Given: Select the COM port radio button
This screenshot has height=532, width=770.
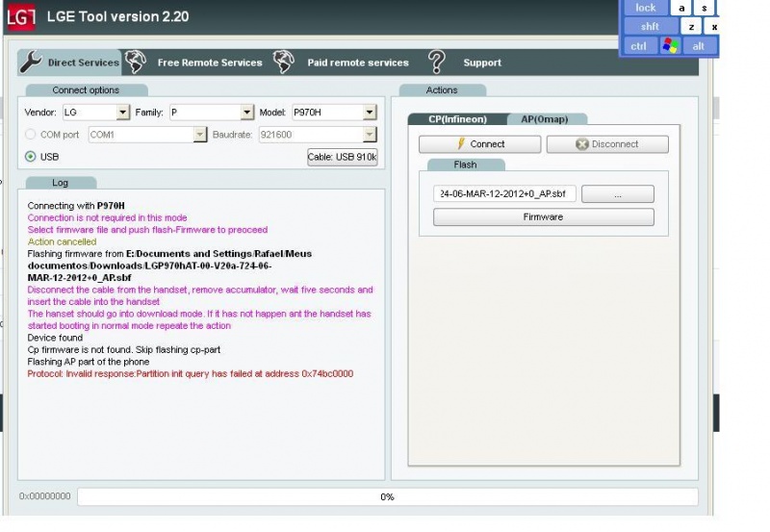Looking at the screenshot, I should pos(31,134).
